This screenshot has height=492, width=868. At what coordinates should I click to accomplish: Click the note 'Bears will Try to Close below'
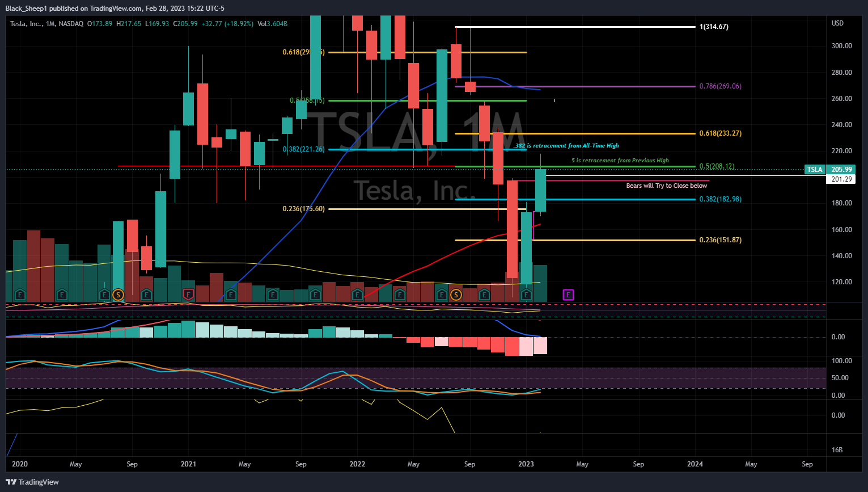point(667,186)
